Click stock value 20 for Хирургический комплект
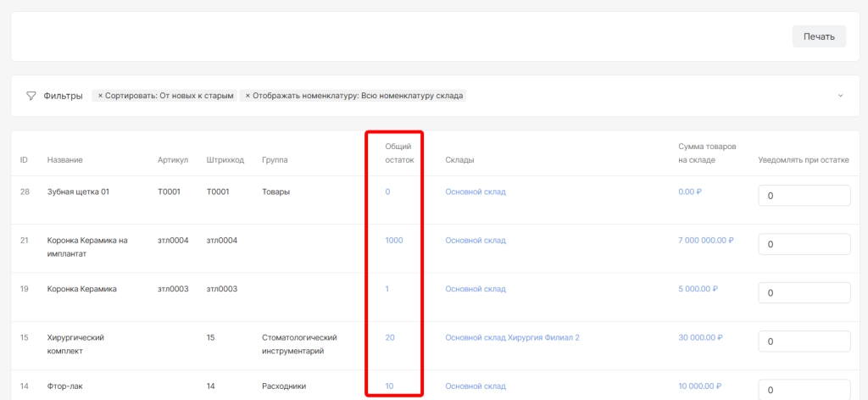The height and width of the screenshot is (400, 868). coord(390,337)
